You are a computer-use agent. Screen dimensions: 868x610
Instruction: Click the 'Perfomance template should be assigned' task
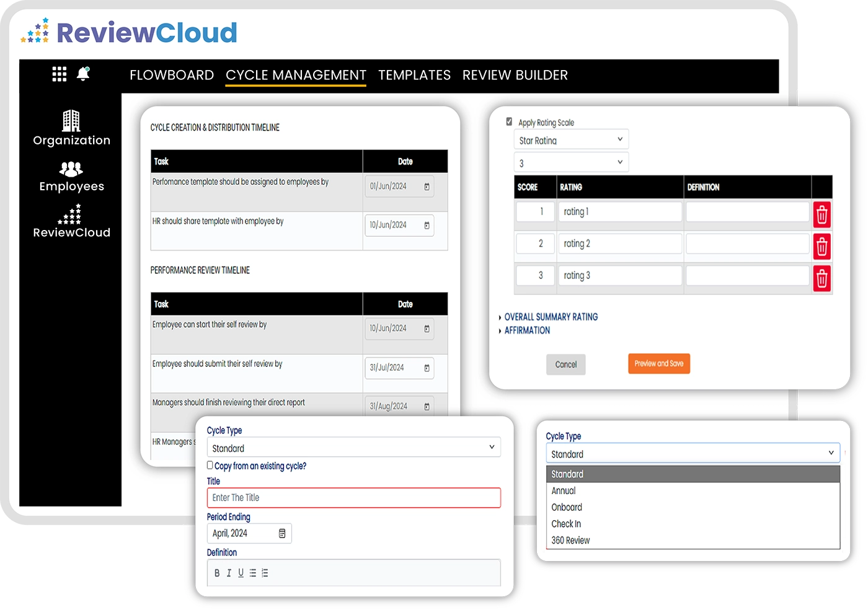(241, 182)
